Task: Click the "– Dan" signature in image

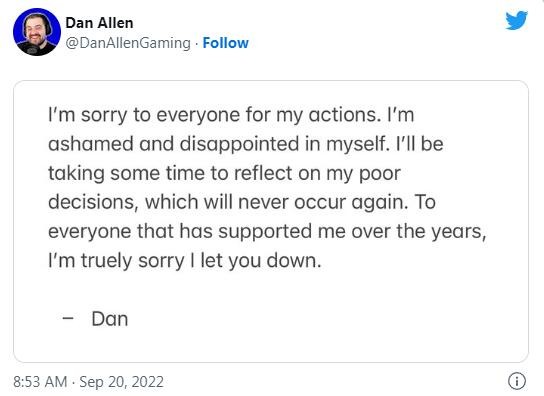Action: tap(95, 319)
